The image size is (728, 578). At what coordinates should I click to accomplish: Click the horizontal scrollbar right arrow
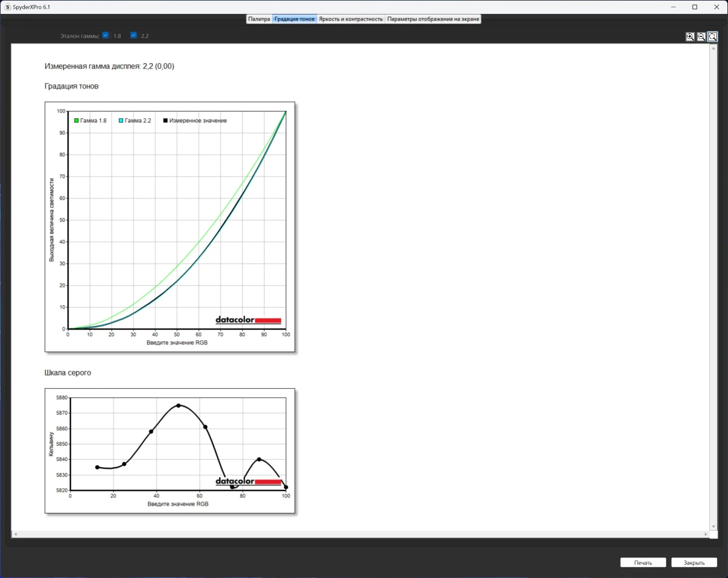point(706,534)
